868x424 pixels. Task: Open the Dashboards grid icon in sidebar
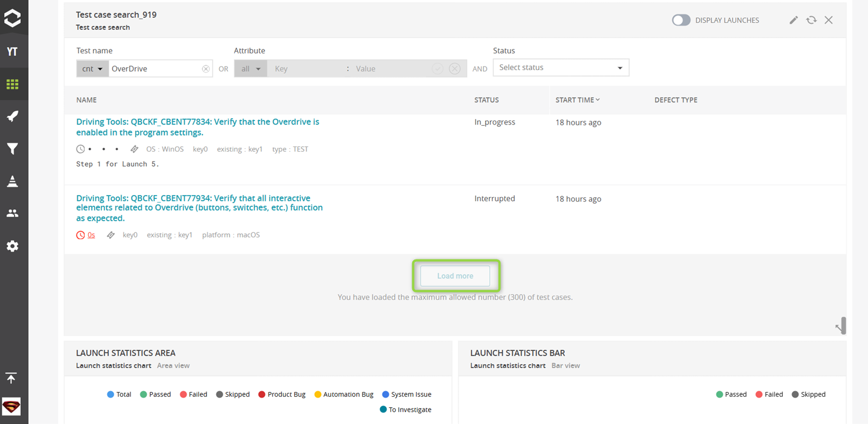[x=12, y=85]
